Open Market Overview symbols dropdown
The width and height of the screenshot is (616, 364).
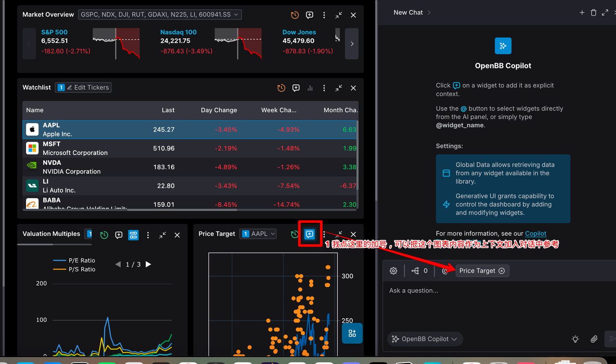point(160,15)
